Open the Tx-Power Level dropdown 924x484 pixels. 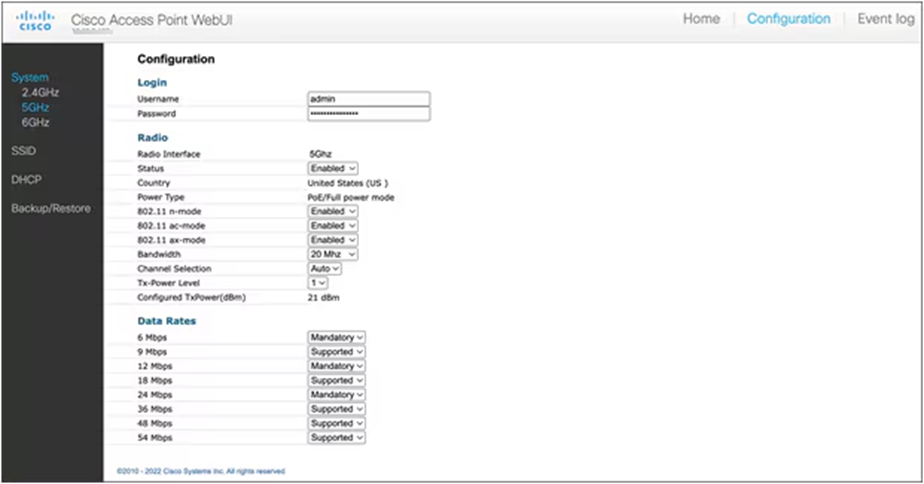point(318,283)
